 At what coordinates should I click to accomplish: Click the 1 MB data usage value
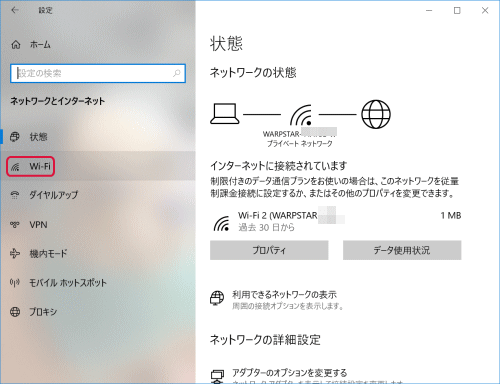click(451, 216)
